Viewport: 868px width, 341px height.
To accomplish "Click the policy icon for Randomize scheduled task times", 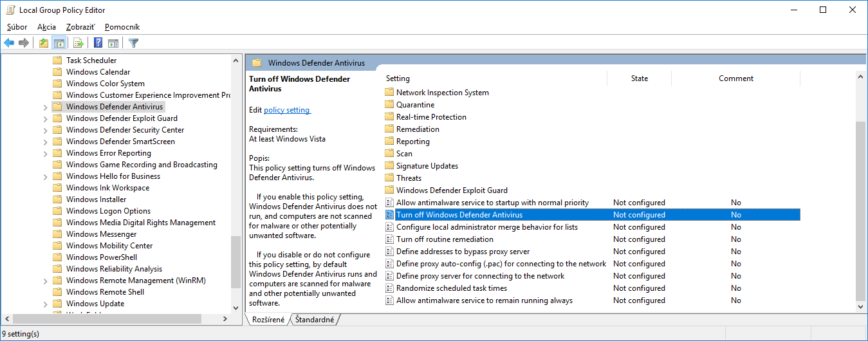I will click(x=389, y=288).
